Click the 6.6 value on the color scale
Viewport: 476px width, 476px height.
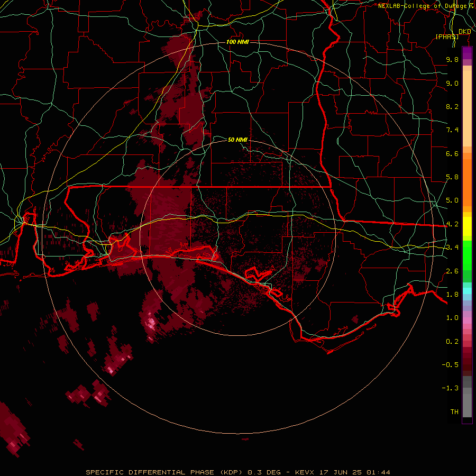452,153
